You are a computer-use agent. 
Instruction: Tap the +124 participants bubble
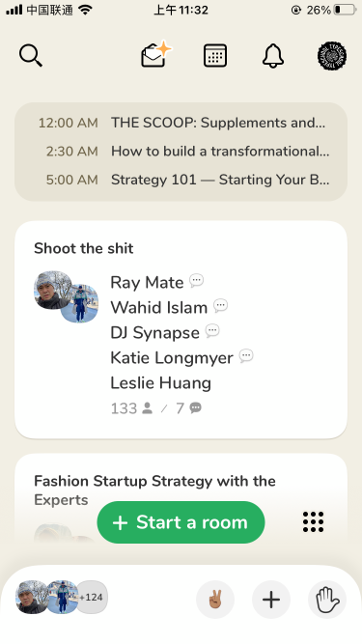92,598
